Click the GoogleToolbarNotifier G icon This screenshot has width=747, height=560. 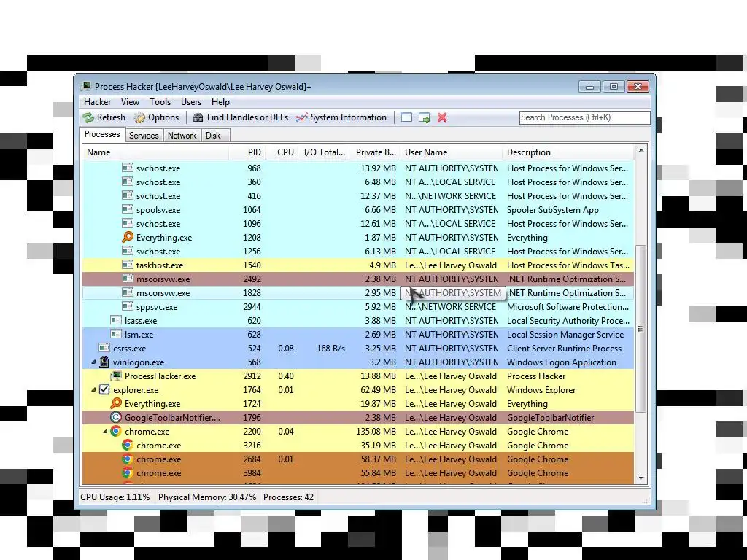click(x=115, y=417)
